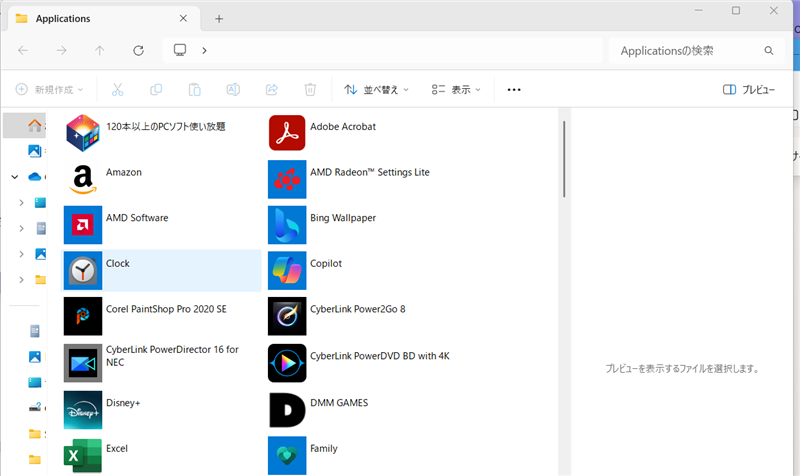The width and height of the screenshot is (800, 476).
Task: Click the Bing Wallpaper icon
Action: [x=287, y=225]
